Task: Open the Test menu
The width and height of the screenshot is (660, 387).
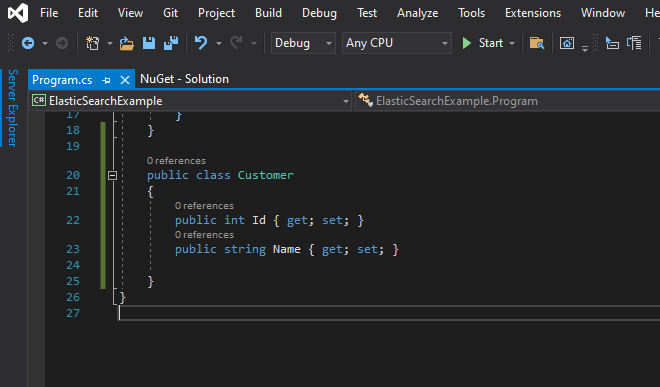Action: tap(367, 13)
